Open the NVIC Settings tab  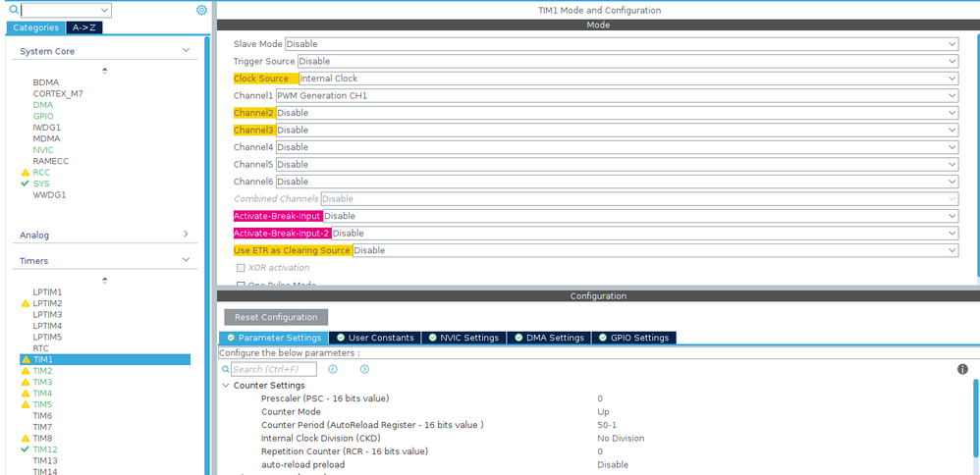tap(463, 338)
